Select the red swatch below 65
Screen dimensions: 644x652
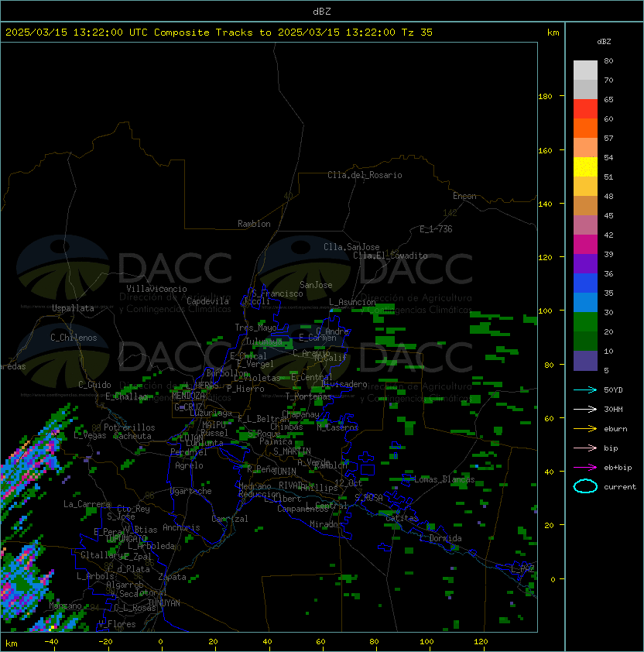(585, 109)
